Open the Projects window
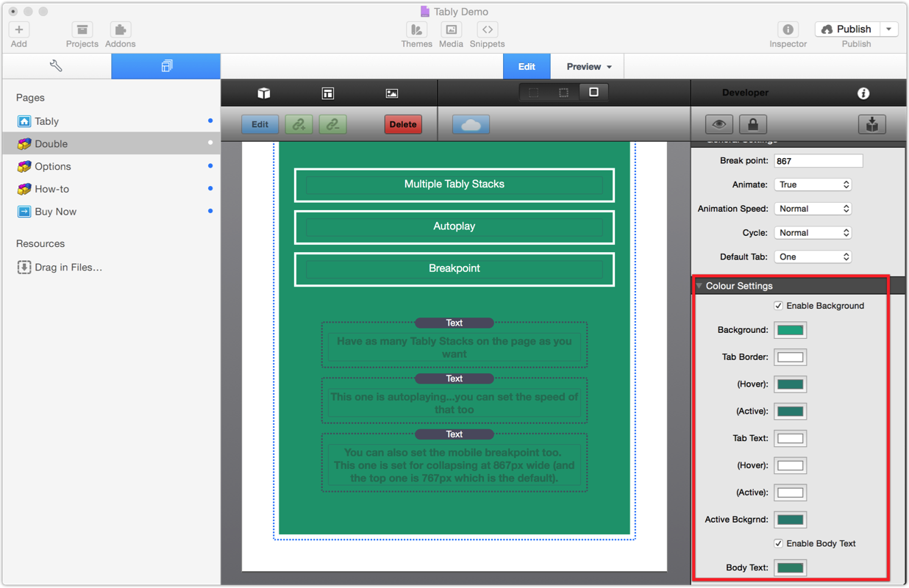Screen dimensions: 909x588 (x=82, y=29)
